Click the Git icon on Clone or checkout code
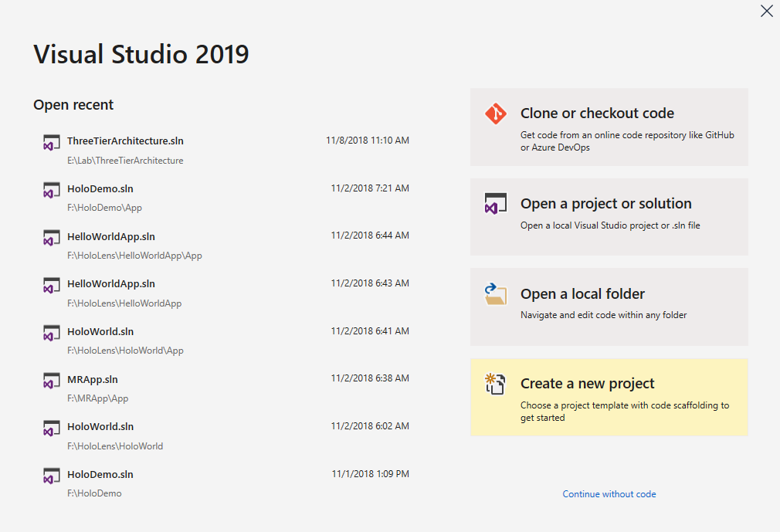 [x=496, y=114]
